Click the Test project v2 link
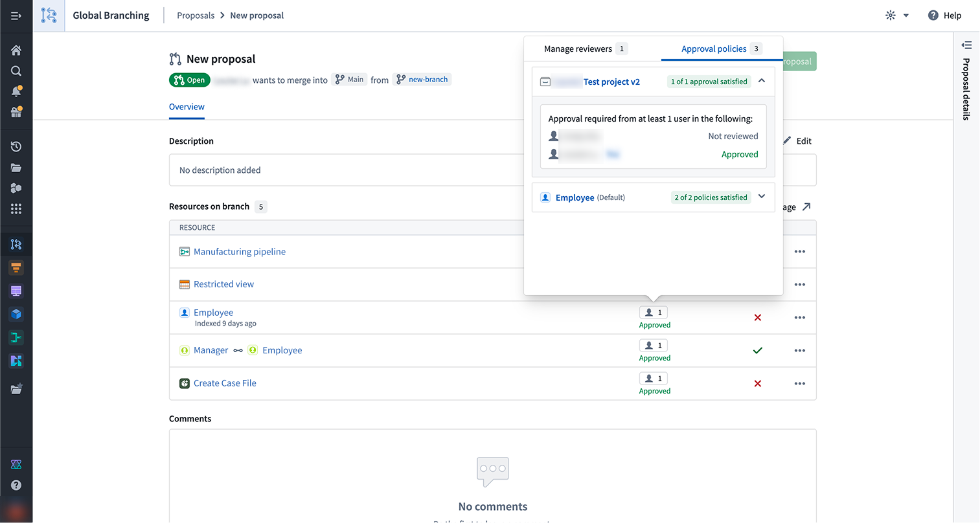Image resolution: width=980 pixels, height=523 pixels. pyautogui.click(x=611, y=82)
